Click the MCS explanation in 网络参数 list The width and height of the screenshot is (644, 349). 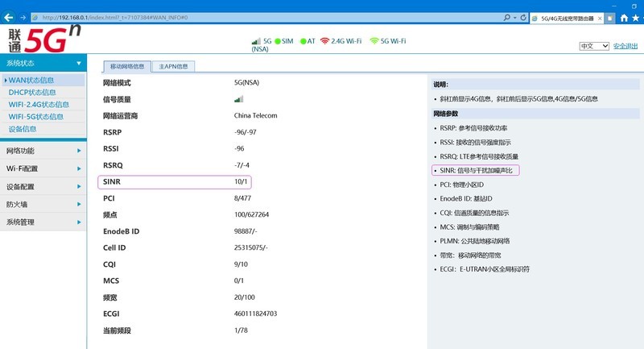(x=469, y=227)
